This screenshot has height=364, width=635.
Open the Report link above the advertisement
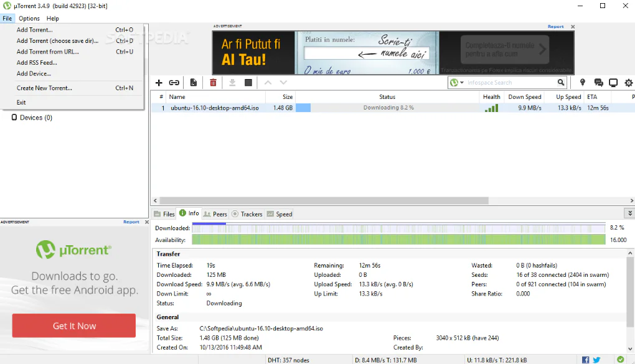tap(555, 26)
